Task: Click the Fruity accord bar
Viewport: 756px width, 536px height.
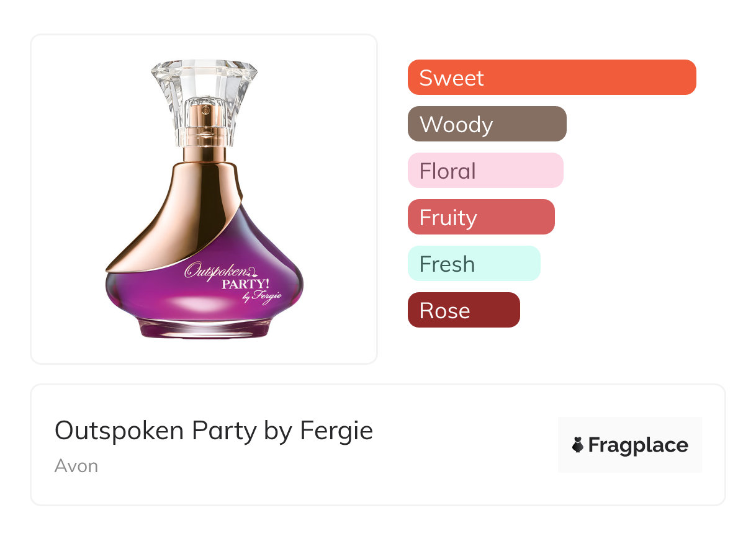Action: tap(480, 217)
